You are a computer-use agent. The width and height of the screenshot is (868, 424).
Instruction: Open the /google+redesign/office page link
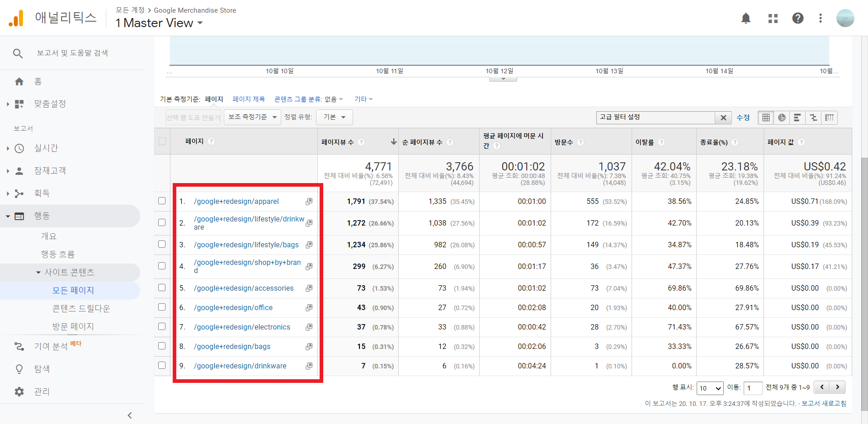pyautogui.click(x=233, y=308)
